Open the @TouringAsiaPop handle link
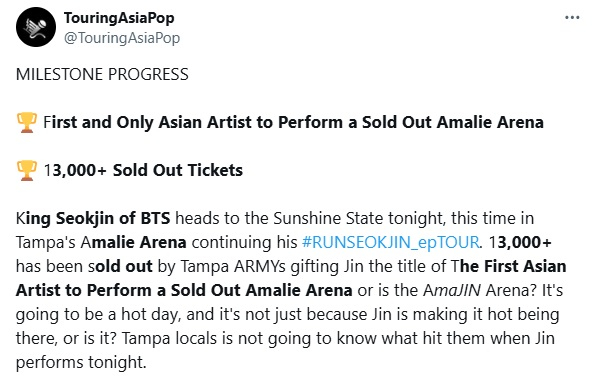 [x=122, y=38]
